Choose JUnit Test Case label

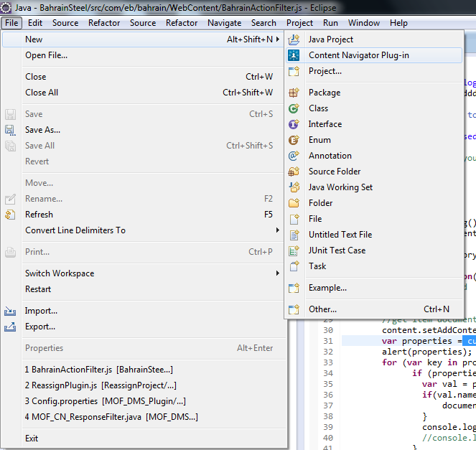pos(337,250)
